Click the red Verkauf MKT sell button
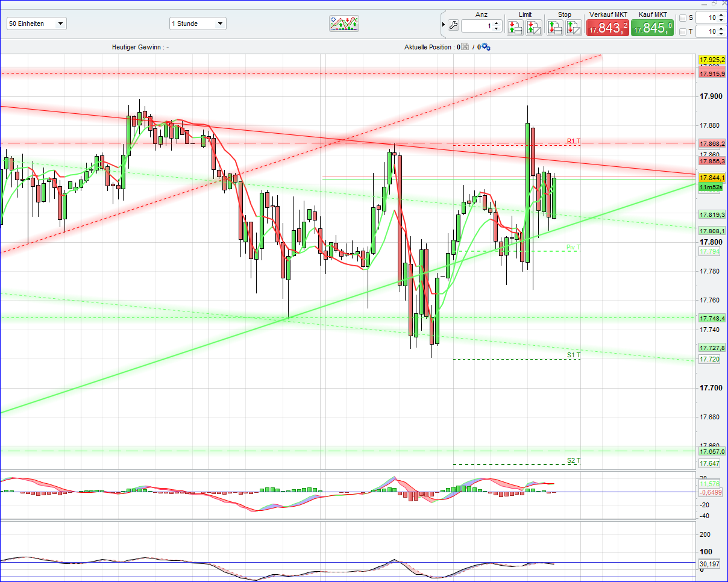 tap(607, 27)
